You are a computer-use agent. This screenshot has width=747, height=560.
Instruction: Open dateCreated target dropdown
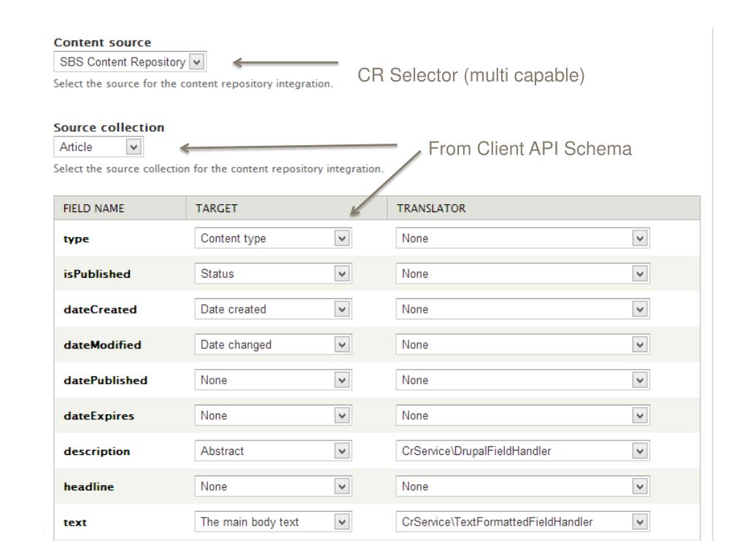[273, 309]
